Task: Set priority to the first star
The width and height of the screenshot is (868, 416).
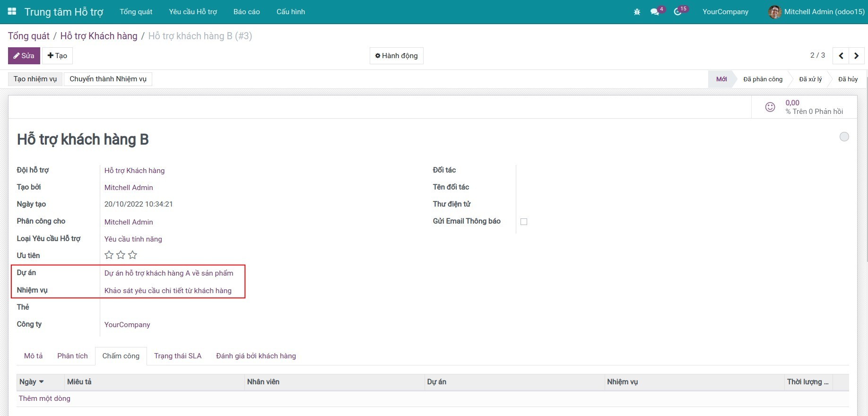Action: point(109,255)
